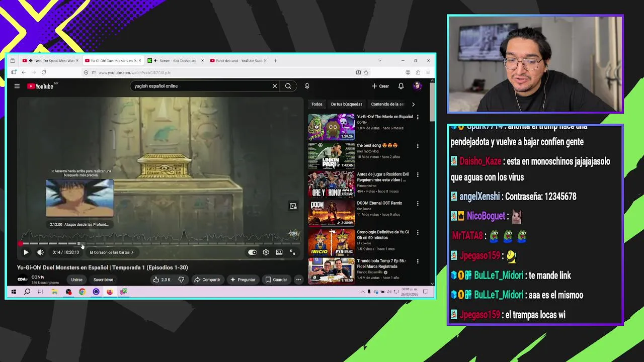Click the red playhead marker on timeline

[21, 243]
